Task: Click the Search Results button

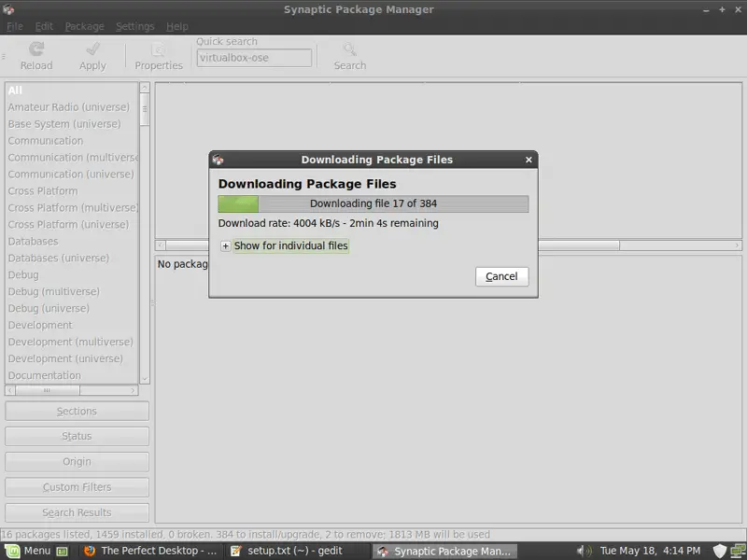Action: [77, 512]
